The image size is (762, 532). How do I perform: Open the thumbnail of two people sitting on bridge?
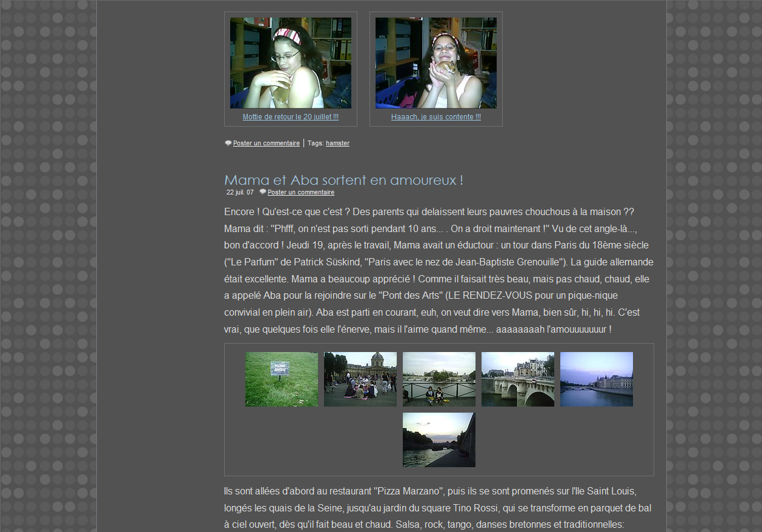point(439,379)
